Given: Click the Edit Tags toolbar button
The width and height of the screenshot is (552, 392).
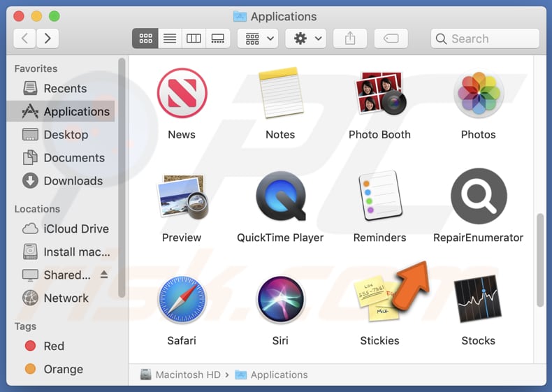Looking at the screenshot, I should (x=391, y=38).
